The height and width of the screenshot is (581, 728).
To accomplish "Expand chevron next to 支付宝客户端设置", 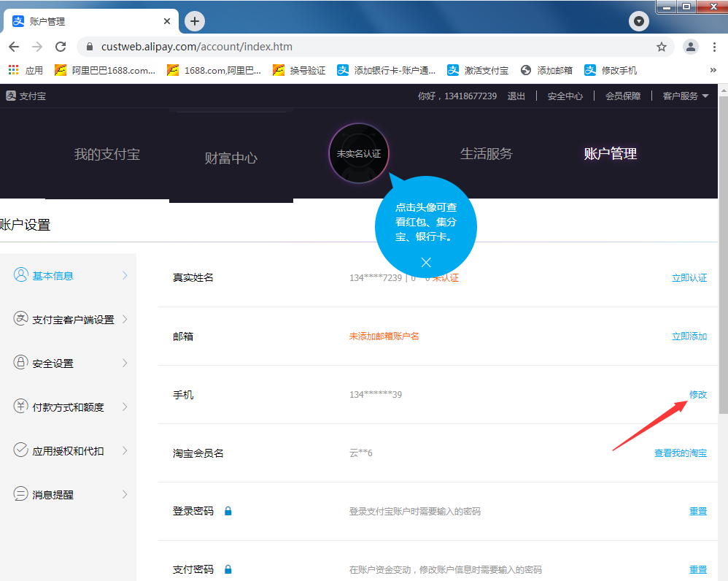I will 125,319.
